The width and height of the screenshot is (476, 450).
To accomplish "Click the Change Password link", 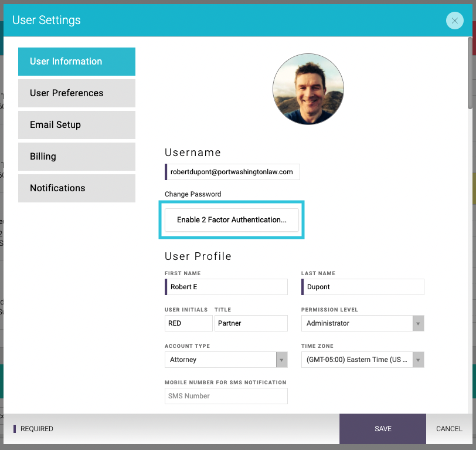I will [x=193, y=194].
